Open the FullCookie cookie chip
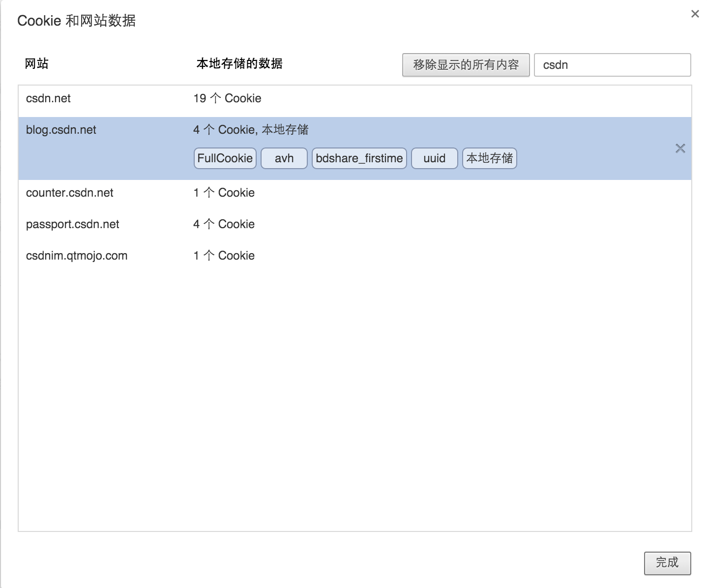 [225, 158]
